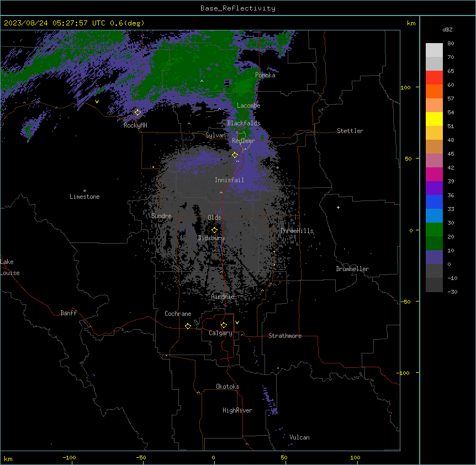This screenshot has width=476, height=465.
Task: Click the Ponoka city label
Action: 265,75
